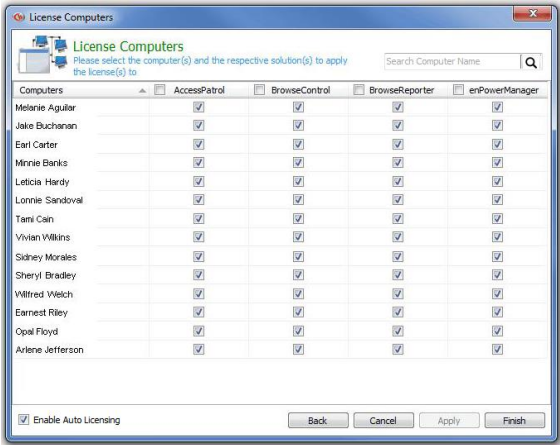Click the search magnifier icon
560x445 pixels.
(x=531, y=62)
